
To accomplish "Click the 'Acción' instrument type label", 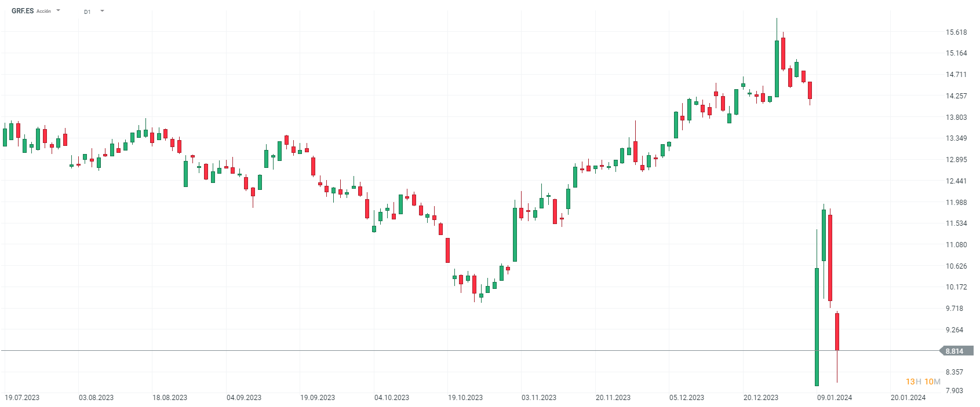I will pyautogui.click(x=44, y=12).
